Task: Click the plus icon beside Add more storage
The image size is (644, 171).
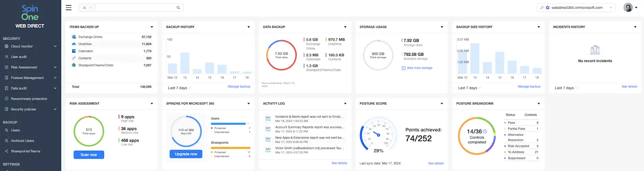Action: point(403,68)
